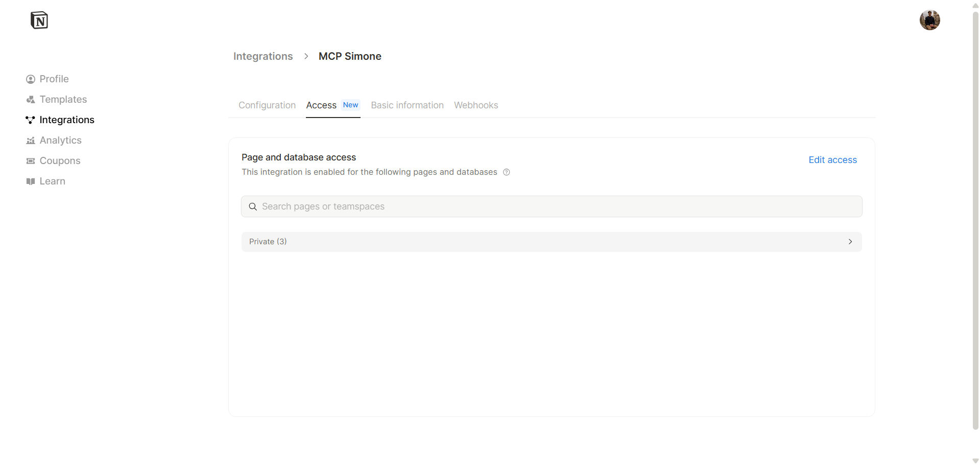980x465 pixels.
Task: Focus the Search pages or teamspaces field
Action: (552, 206)
